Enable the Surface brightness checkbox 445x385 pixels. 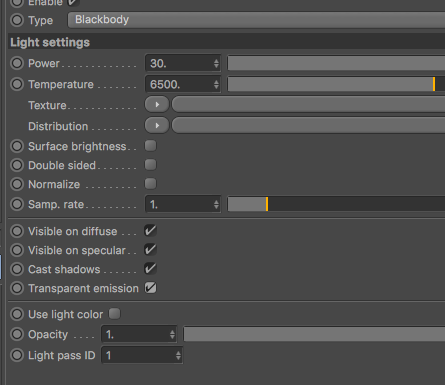pyautogui.click(x=150, y=146)
